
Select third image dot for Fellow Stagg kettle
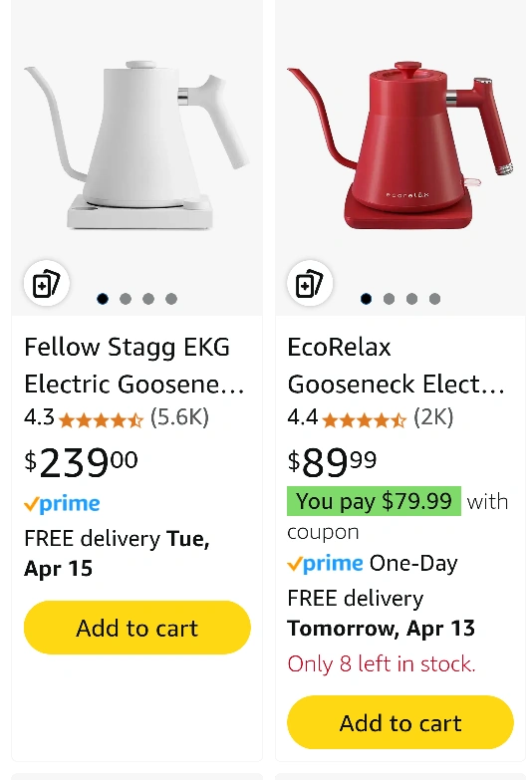pyautogui.click(x=148, y=299)
